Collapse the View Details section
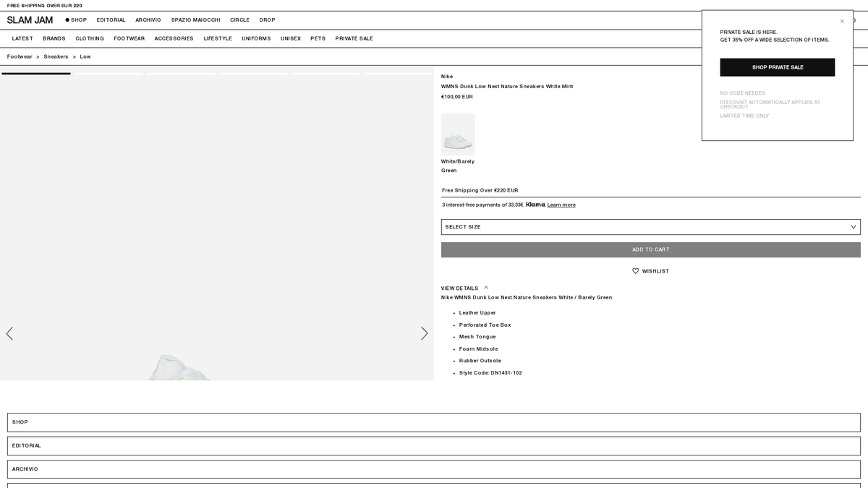Viewport: 868px width, 488px height. click(464, 288)
